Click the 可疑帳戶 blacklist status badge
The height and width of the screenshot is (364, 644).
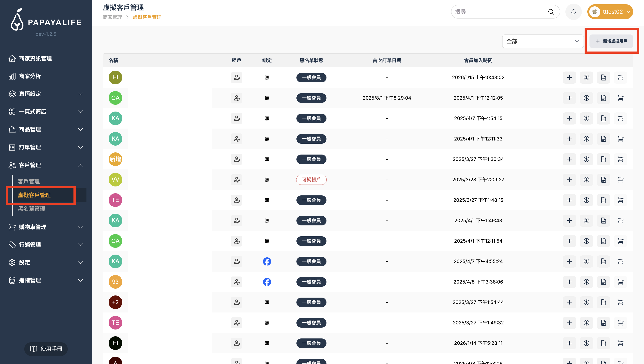click(311, 180)
